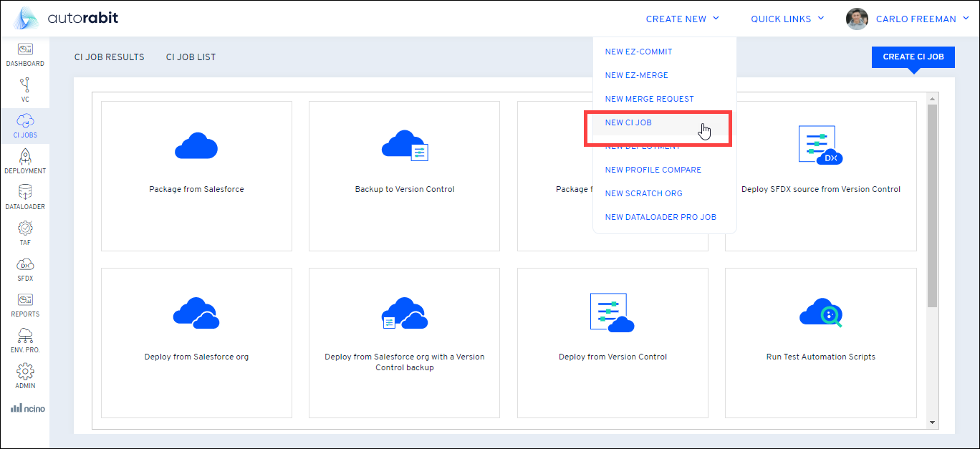Open the Quick Links dropdown
The height and width of the screenshot is (449, 980).
coord(787,19)
